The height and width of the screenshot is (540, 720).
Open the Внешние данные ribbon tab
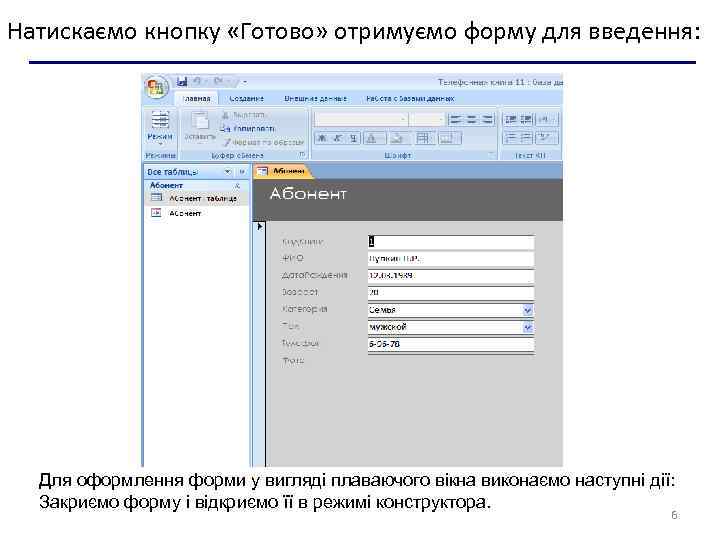[x=315, y=98]
